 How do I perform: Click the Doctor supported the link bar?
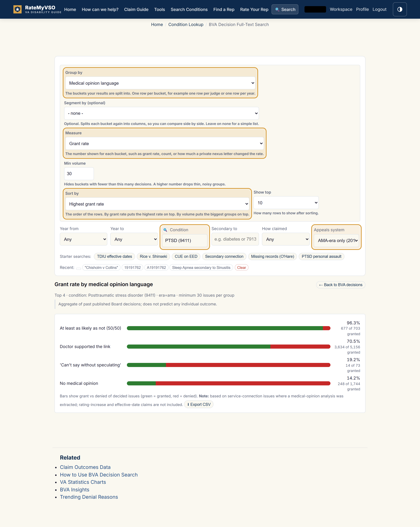pyautogui.click(x=229, y=347)
